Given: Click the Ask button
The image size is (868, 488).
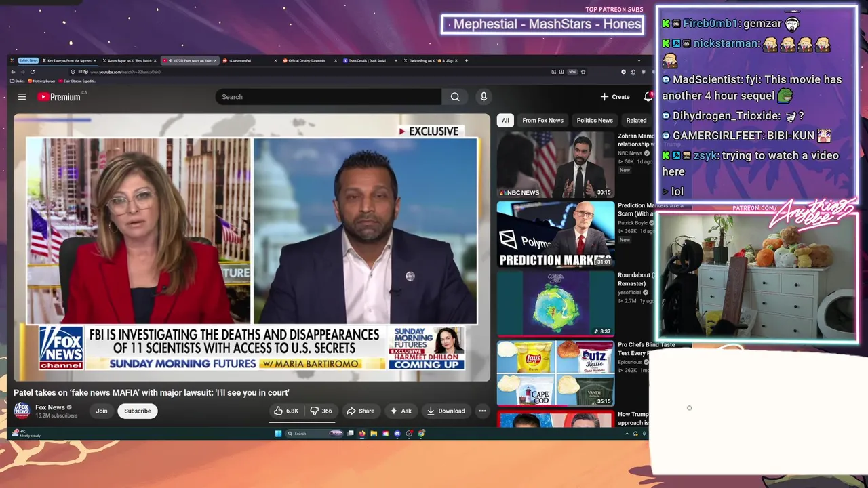Looking at the screenshot, I should coord(400,411).
